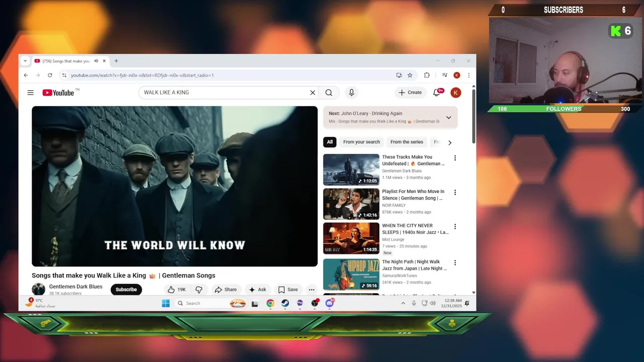Open the YouTube guide hamburger menu
The width and height of the screenshot is (644, 362).
point(31,93)
